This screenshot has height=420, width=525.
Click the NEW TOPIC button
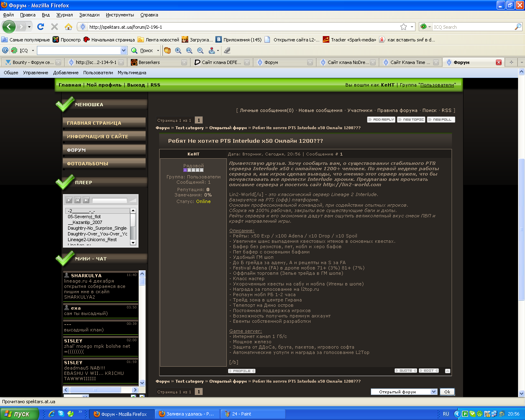[x=411, y=119]
